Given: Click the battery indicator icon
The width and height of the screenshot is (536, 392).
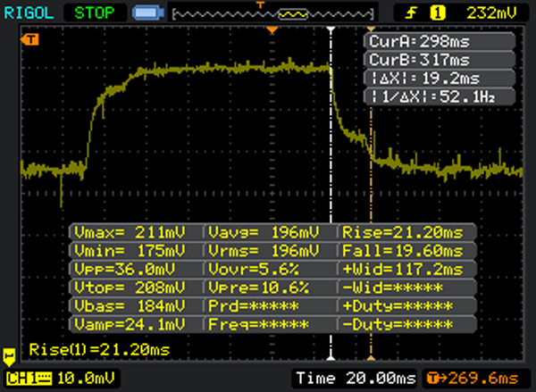Looking at the screenshot, I should 148,13.
